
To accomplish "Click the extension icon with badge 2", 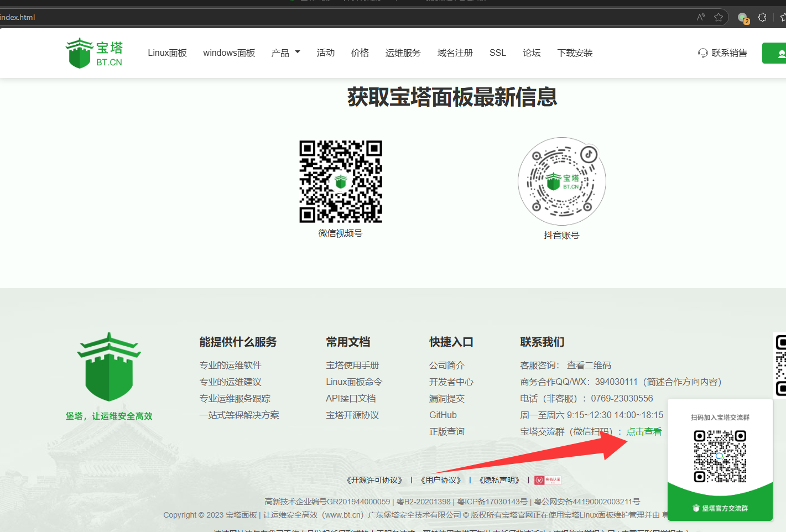I will coord(743,18).
